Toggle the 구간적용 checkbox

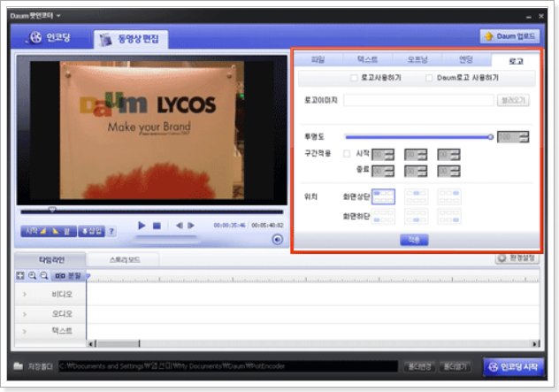click(347, 154)
